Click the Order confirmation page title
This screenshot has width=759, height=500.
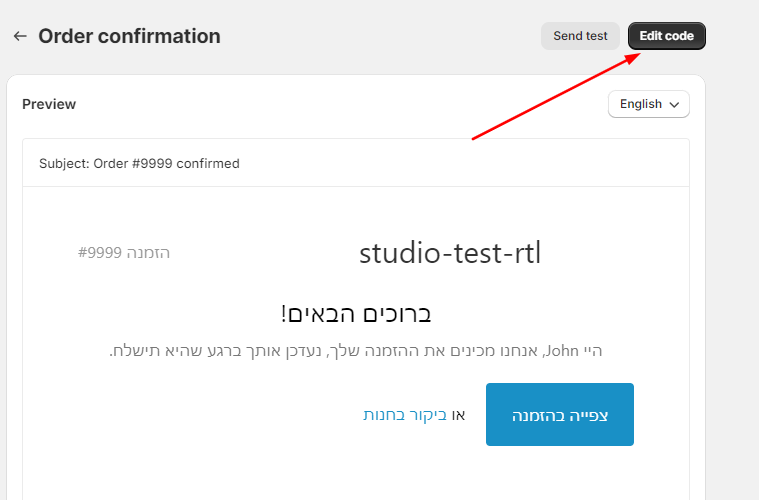pyautogui.click(x=129, y=36)
